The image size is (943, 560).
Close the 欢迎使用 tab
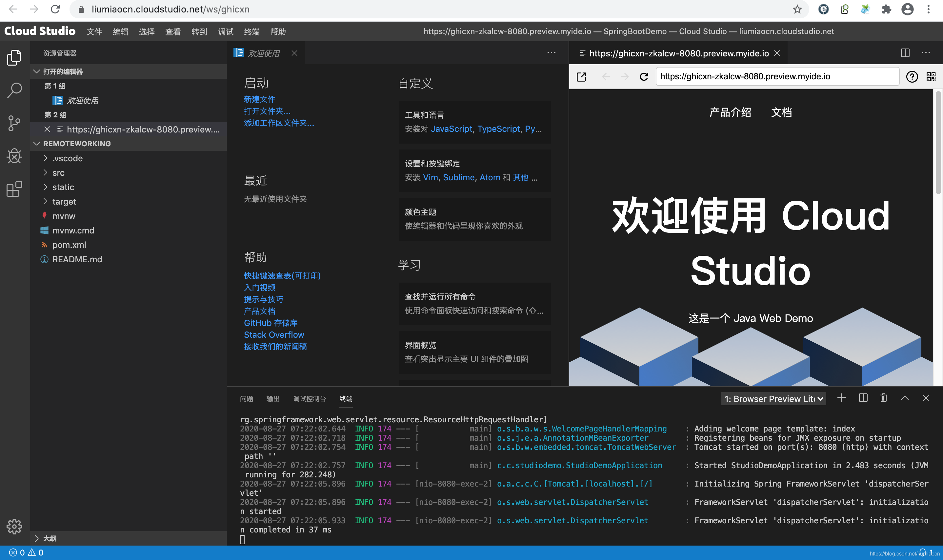click(294, 53)
